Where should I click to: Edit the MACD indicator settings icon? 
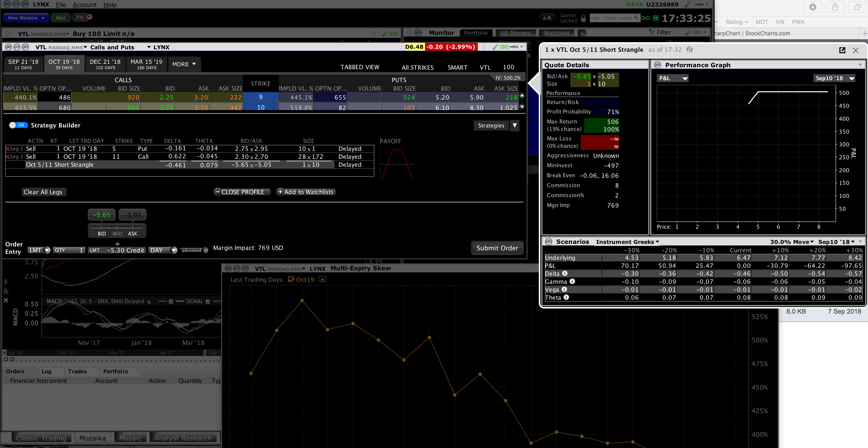point(148,301)
